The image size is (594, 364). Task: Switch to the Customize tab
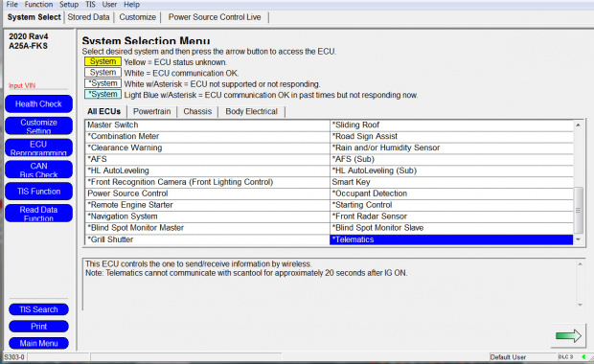(x=138, y=17)
